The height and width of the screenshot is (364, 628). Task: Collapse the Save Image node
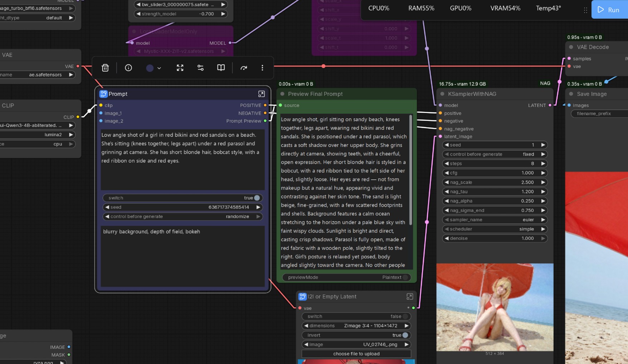tap(571, 94)
